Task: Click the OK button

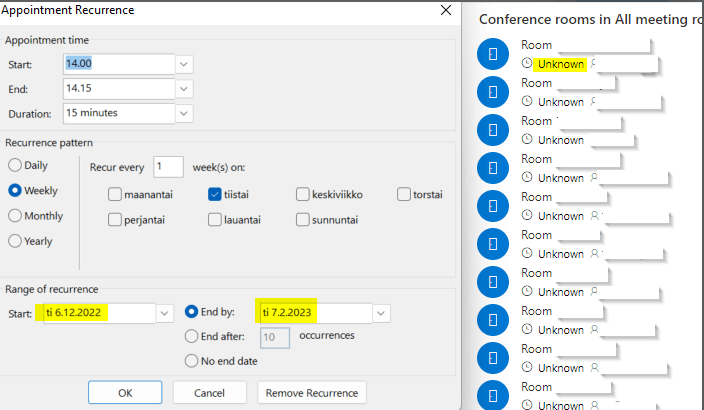Action: pos(125,393)
